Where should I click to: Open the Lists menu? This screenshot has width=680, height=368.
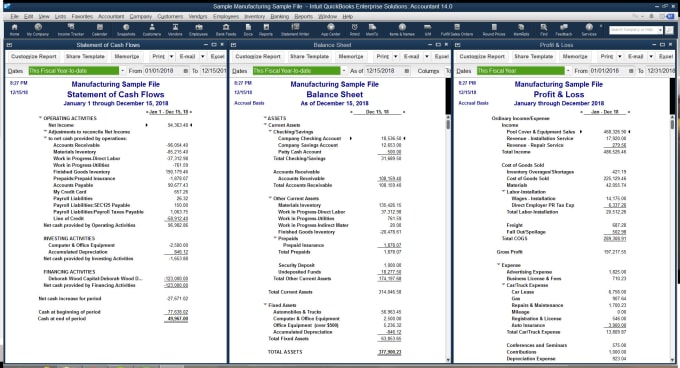(x=60, y=16)
